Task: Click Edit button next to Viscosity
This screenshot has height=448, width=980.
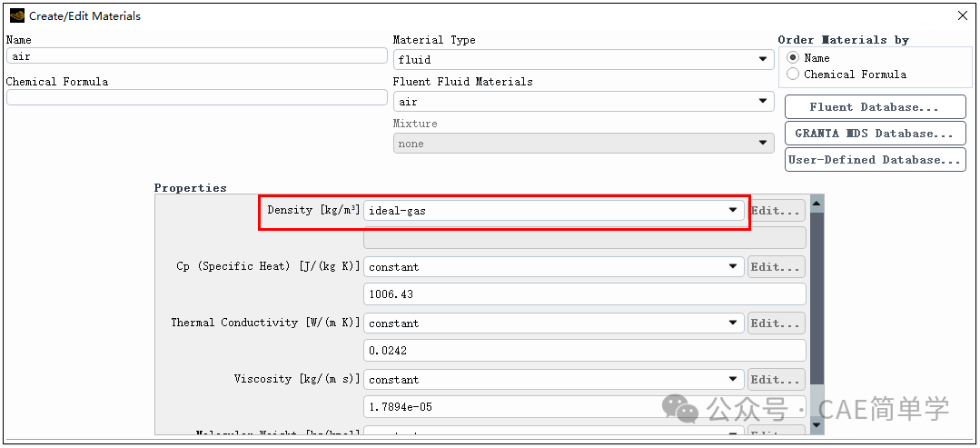Action: pyautogui.click(x=777, y=379)
